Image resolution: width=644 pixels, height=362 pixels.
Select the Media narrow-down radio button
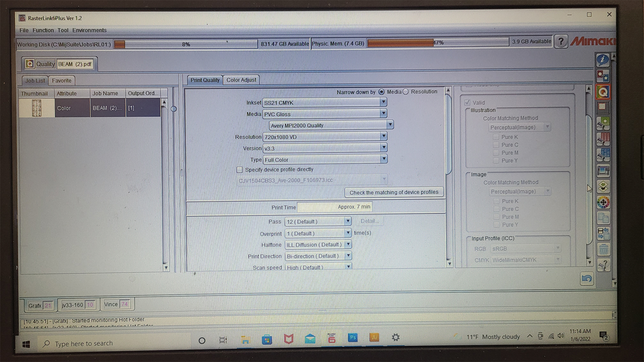[381, 92]
